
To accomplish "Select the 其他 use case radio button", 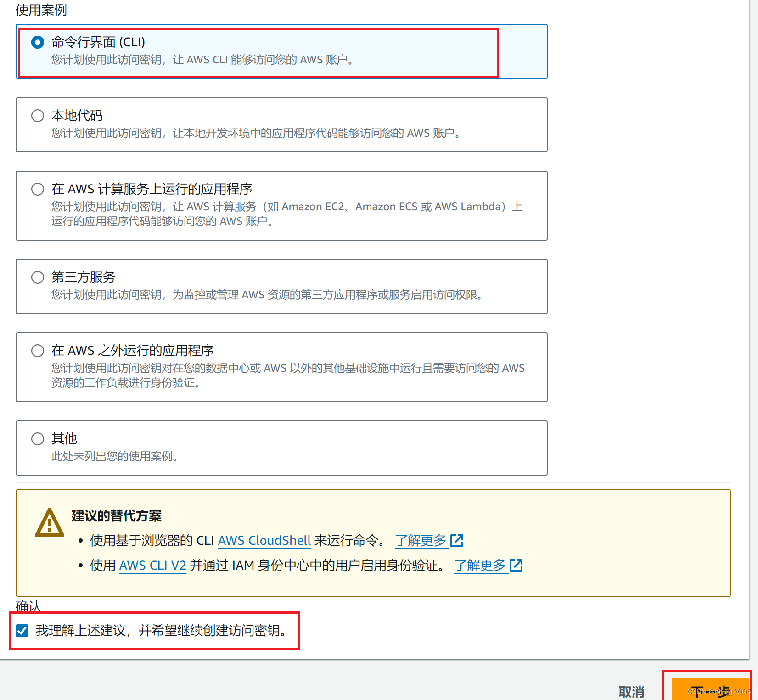I will [x=37, y=438].
